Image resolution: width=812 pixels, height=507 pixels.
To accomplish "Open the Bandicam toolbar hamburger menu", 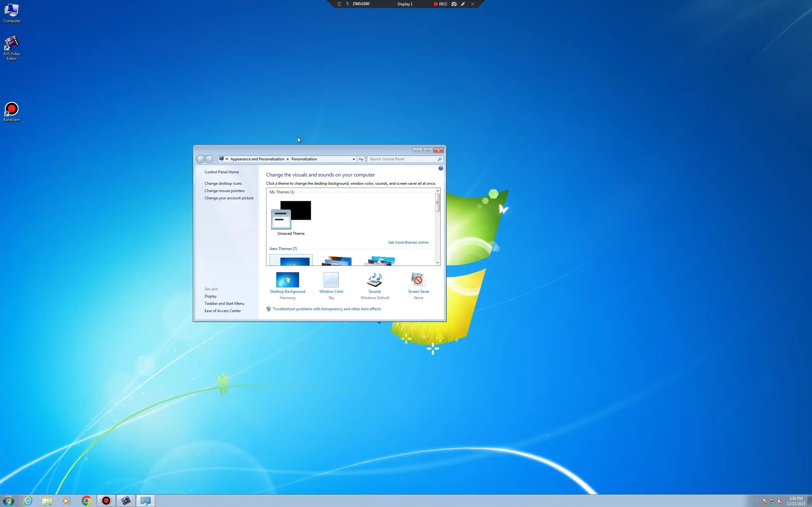I will (339, 4).
